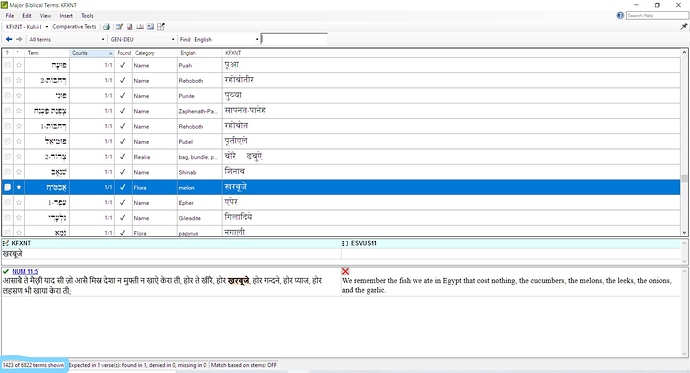690x373 pixels.
Task: Open the Tools menu
Action: (87, 15)
